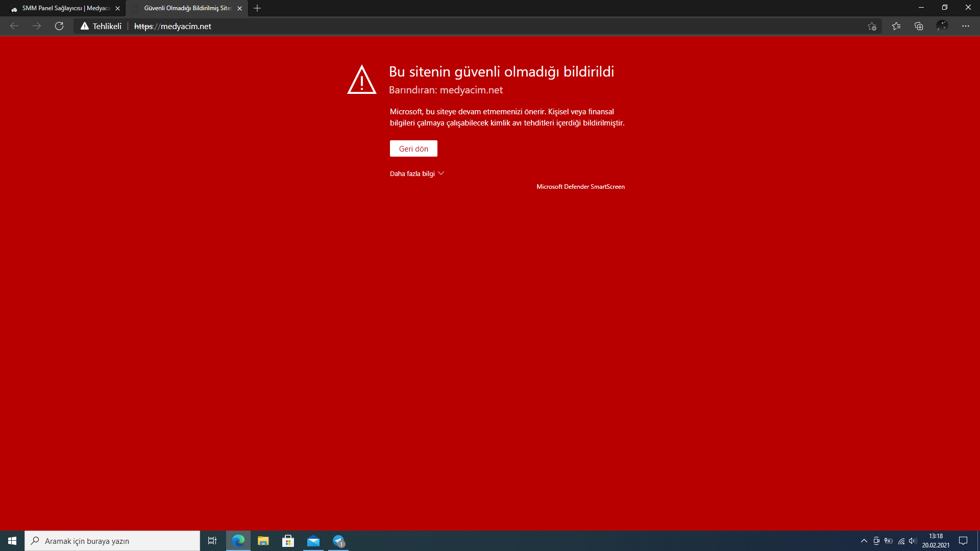Screen dimensions: 980x551
Task: Click the Geri dön button
Action: pyautogui.click(x=413, y=148)
